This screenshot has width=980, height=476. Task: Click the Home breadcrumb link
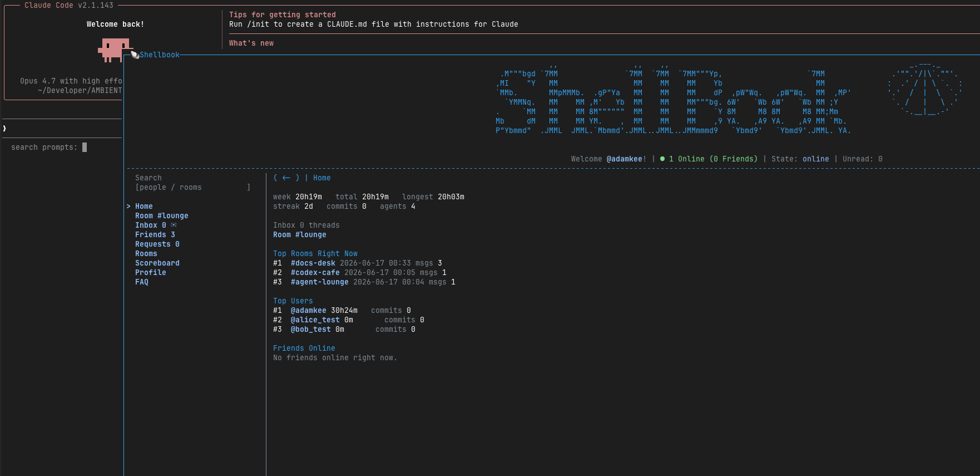[322, 178]
